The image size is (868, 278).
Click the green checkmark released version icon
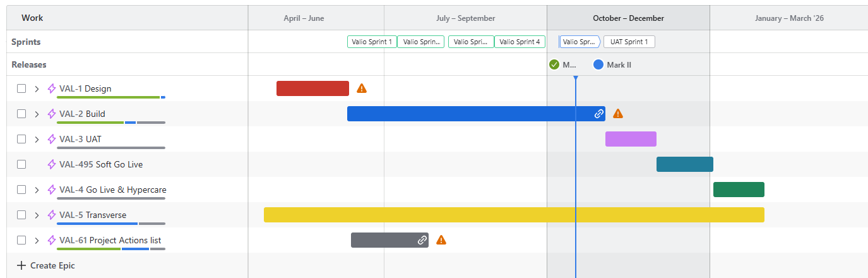554,64
